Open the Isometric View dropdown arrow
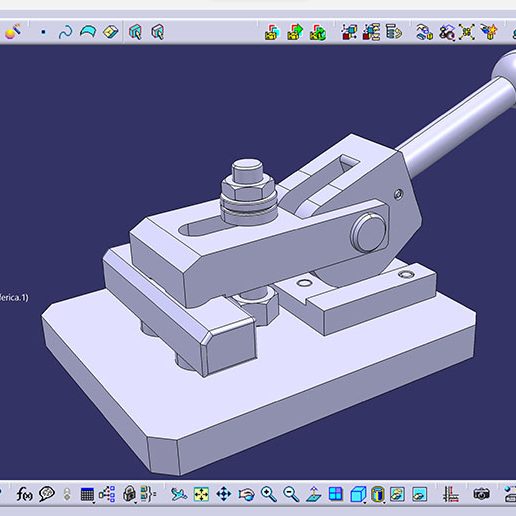 pos(365,502)
